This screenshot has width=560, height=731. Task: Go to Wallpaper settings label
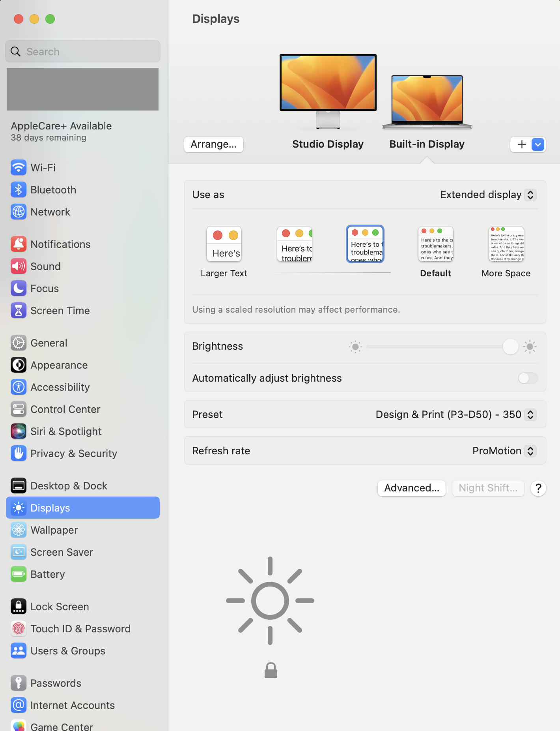pos(54,530)
